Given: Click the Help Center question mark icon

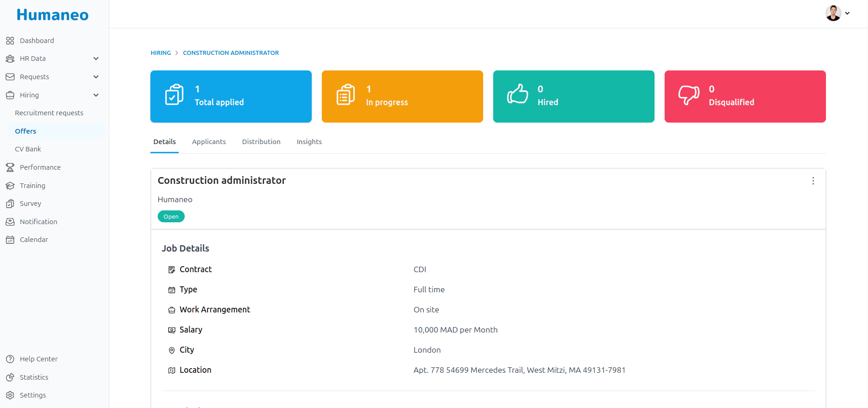Looking at the screenshot, I should coord(10,359).
